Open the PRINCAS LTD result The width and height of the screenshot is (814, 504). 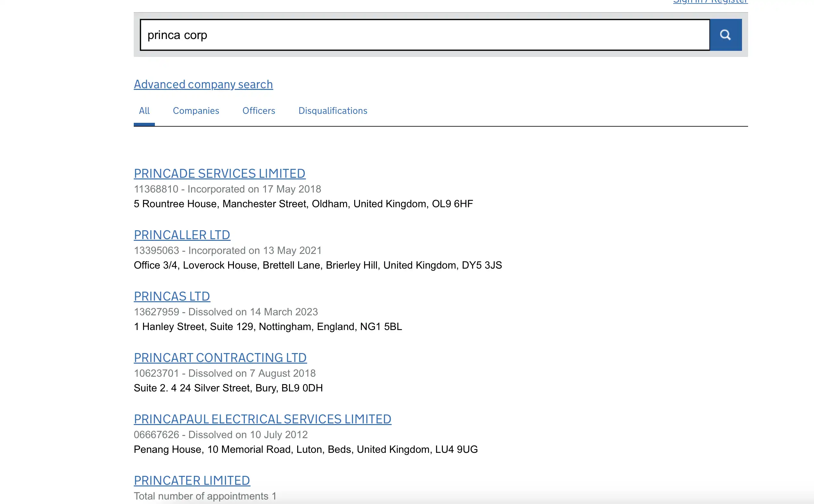point(172,296)
